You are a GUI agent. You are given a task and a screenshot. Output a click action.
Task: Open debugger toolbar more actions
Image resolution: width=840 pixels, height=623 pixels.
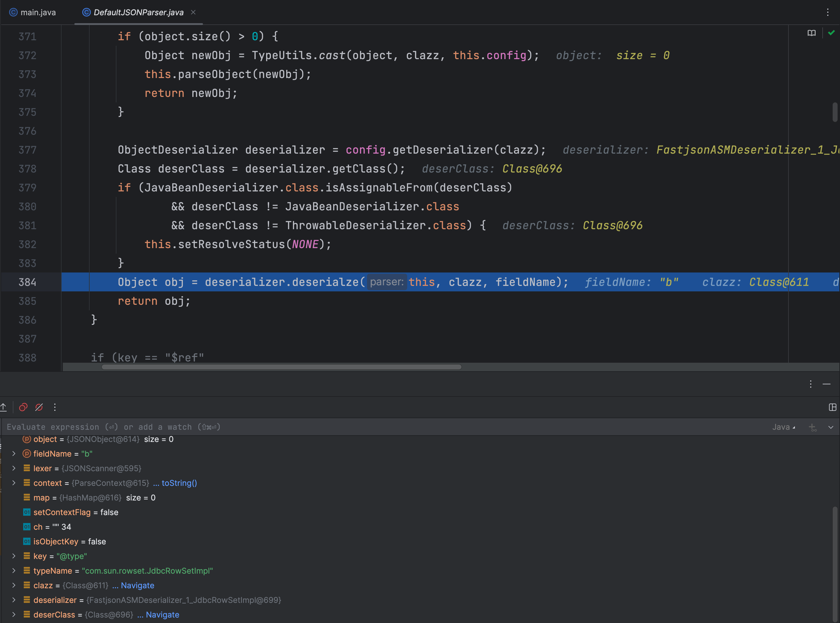(55, 407)
